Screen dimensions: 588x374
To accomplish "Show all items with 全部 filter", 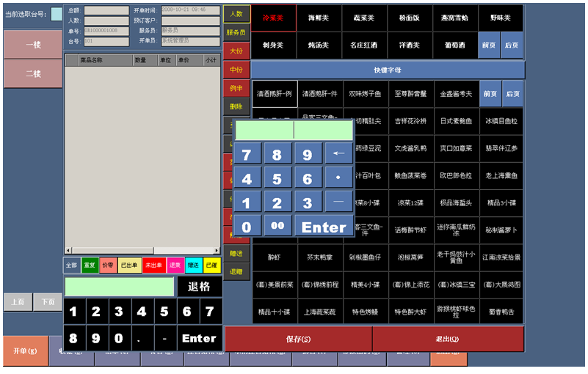I will point(70,265).
